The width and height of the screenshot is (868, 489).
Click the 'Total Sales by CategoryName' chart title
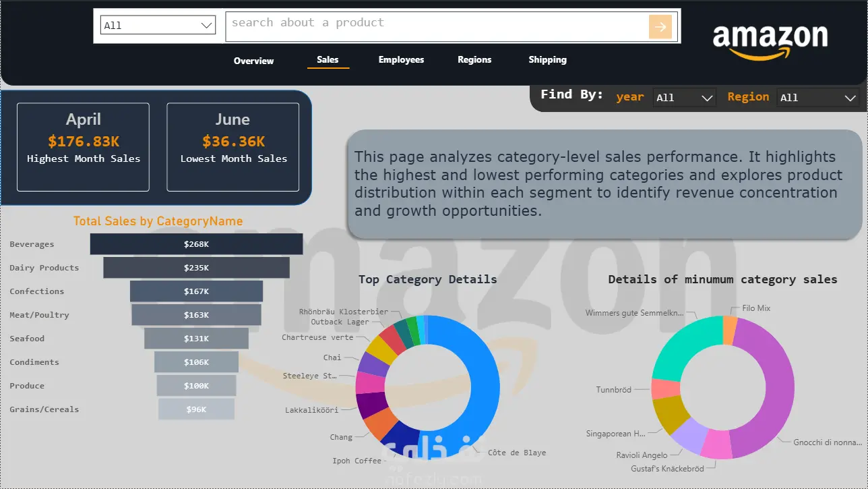158,221
